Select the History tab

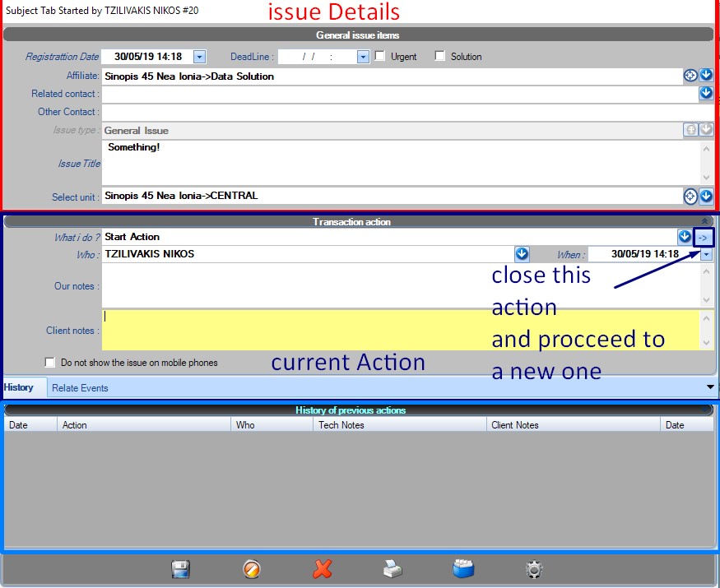click(x=19, y=387)
